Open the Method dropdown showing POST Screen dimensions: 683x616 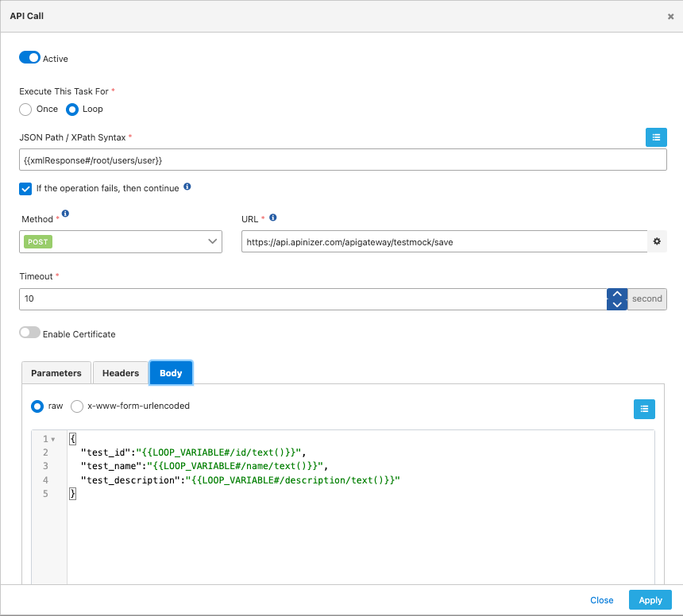(x=121, y=241)
